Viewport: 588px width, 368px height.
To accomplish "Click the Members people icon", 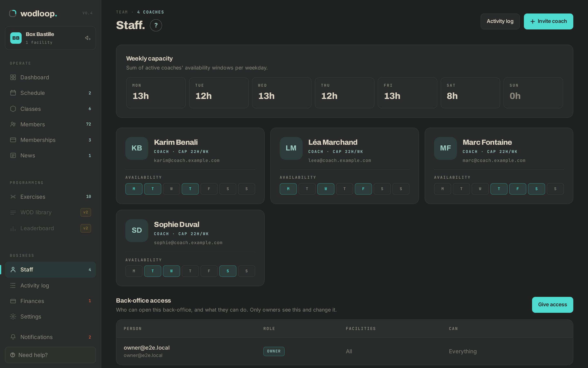I will [x=13, y=124].
